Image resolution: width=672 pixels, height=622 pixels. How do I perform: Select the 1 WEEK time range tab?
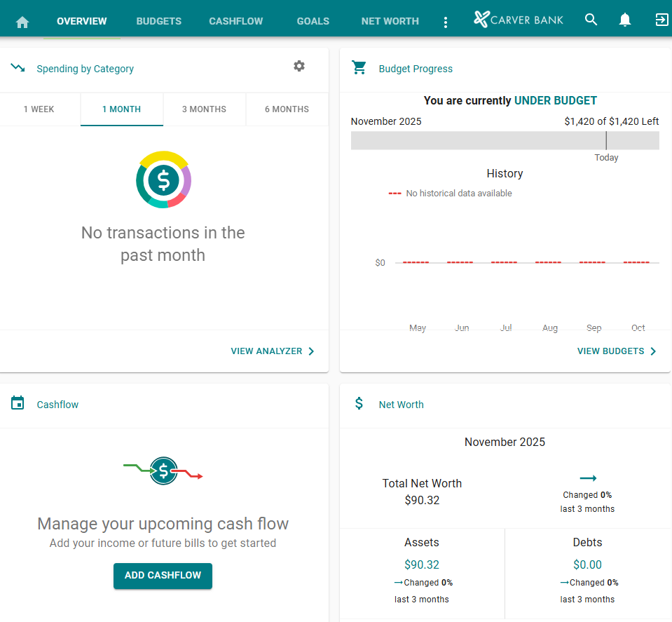click(x=39, y=109)
